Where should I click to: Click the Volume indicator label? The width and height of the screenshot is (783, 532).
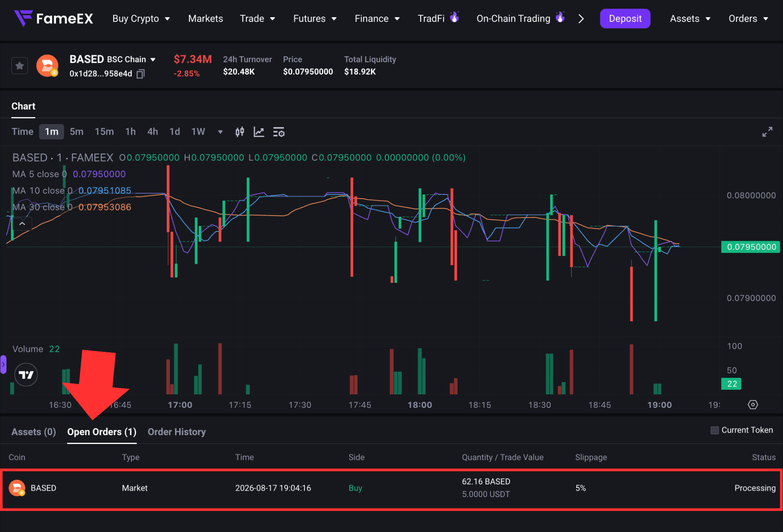(x=28, y=349)
